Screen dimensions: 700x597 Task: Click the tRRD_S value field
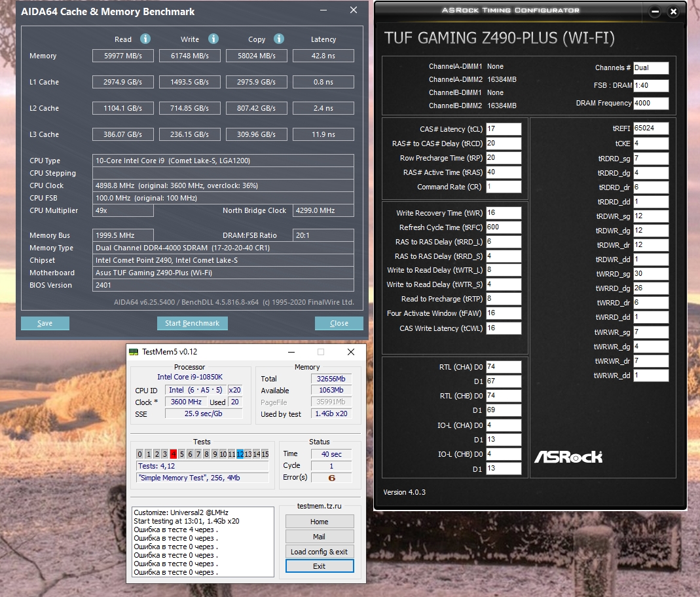(x=504, y=256)
